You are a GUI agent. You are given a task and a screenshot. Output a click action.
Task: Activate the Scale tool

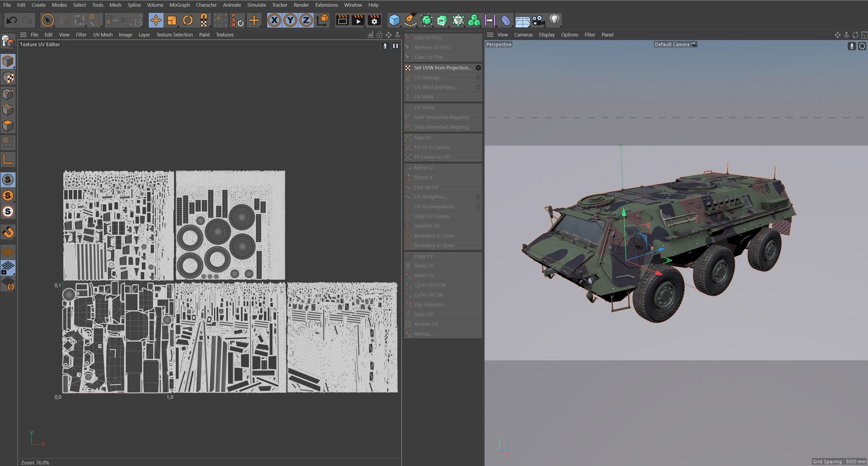click(172, 20)
